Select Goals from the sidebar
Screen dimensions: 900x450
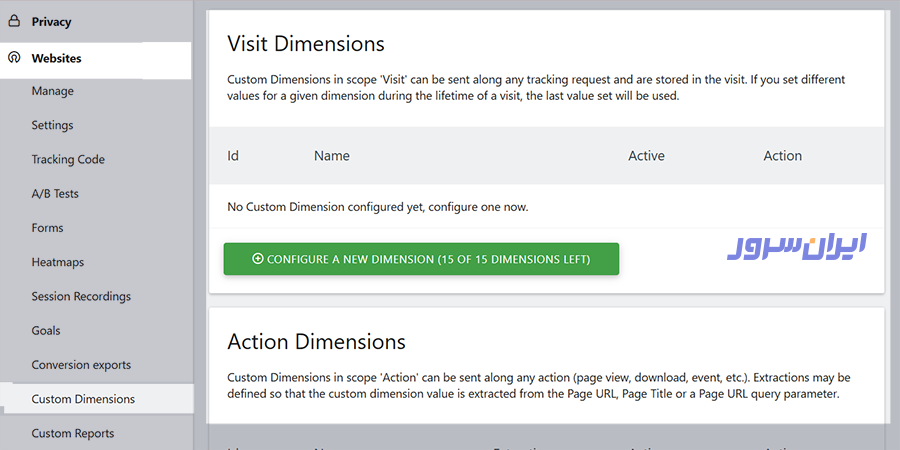[46, 330]
